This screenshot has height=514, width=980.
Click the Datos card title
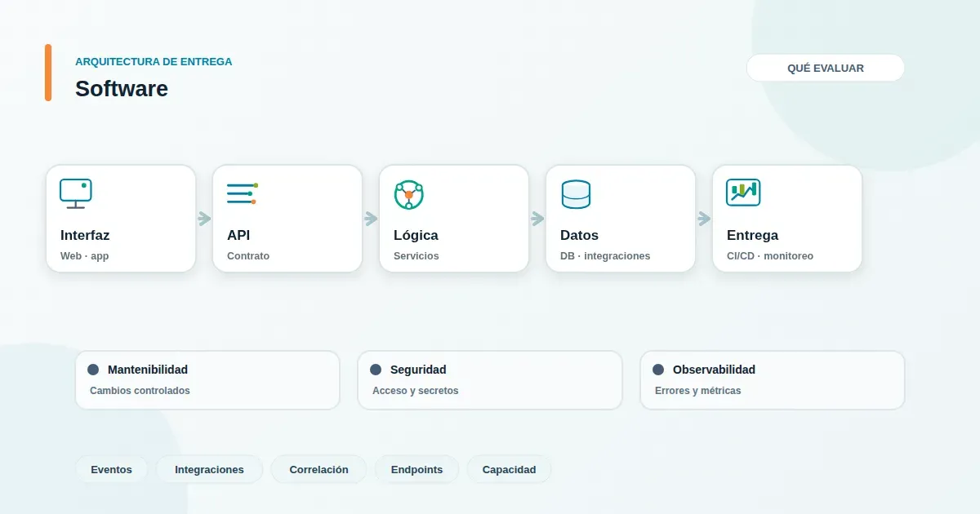pos(579,235)
